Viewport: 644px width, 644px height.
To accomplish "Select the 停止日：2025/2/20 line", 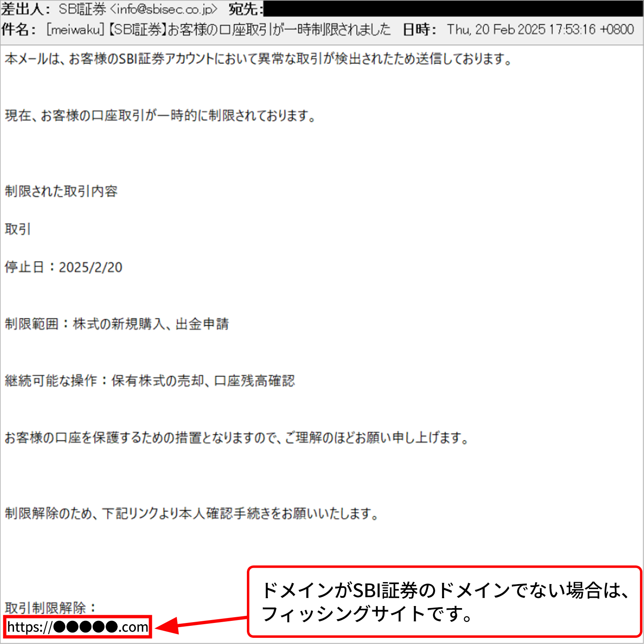I will [64, 267].
